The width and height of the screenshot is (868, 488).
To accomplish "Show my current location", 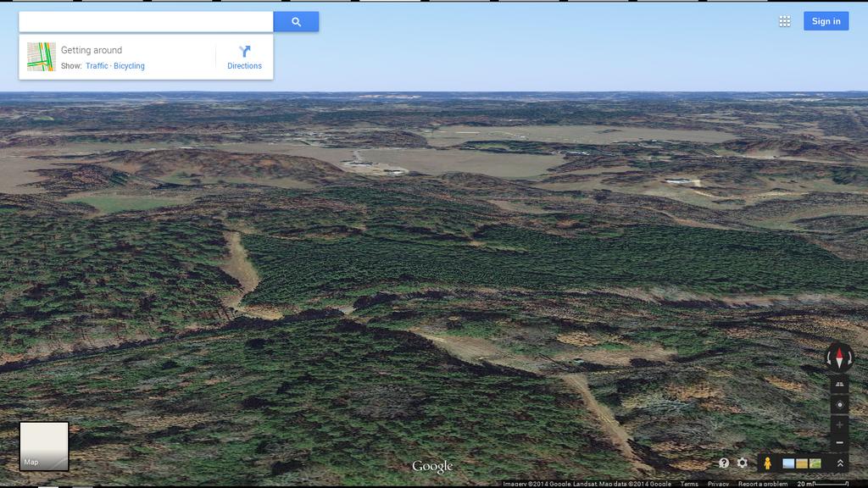I will (x=839, y=404).
